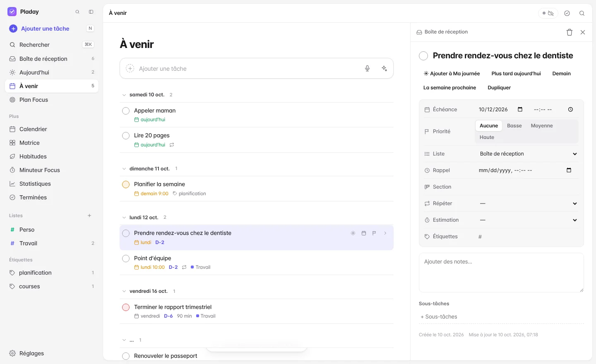Add dentist task to My Day via sun icon
596x364 pixels.
tap(353, 233)
